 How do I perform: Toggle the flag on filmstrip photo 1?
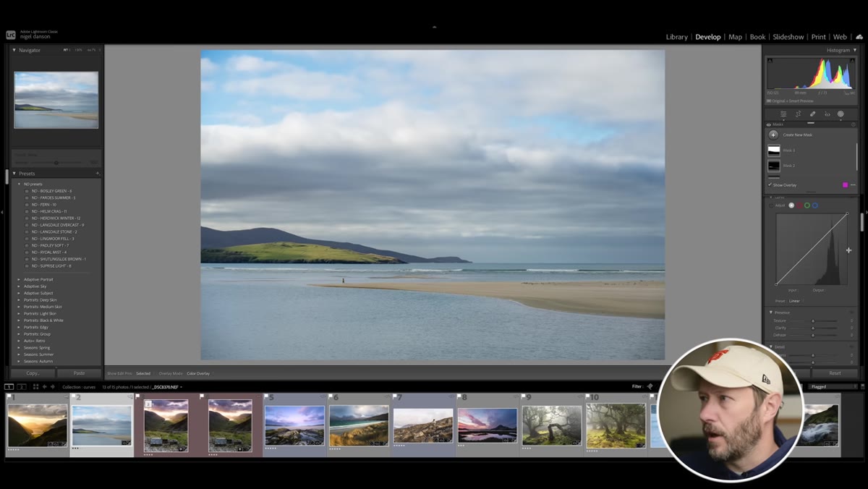click(x=9, y=397)
